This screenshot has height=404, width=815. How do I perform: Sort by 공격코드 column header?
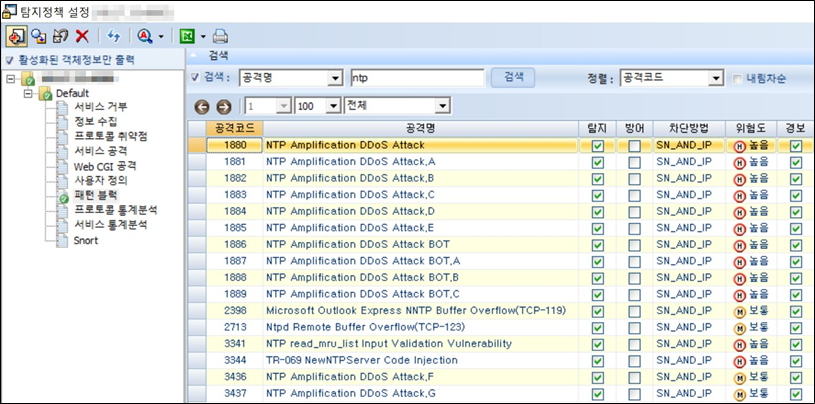coord(235,128)
